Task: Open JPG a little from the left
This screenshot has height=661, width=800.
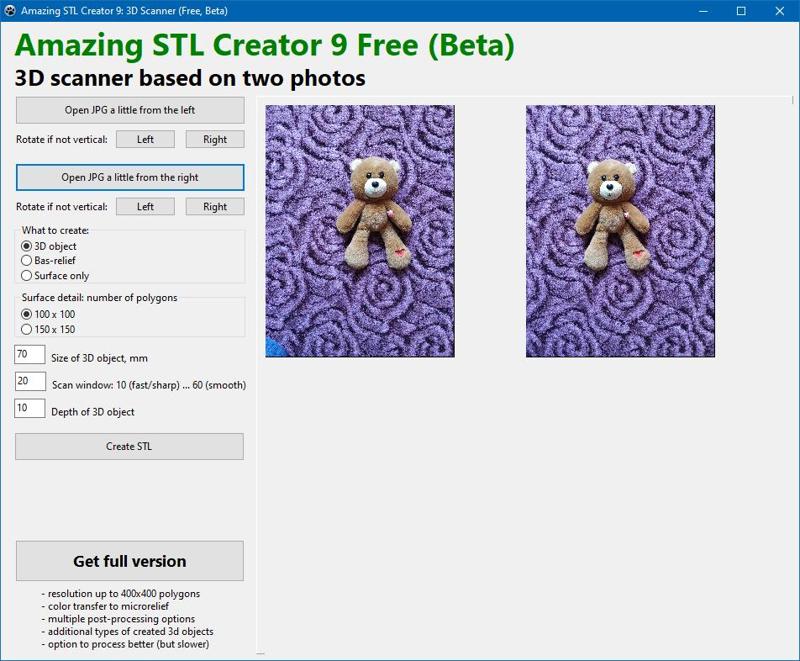Action: click(129, 110)
